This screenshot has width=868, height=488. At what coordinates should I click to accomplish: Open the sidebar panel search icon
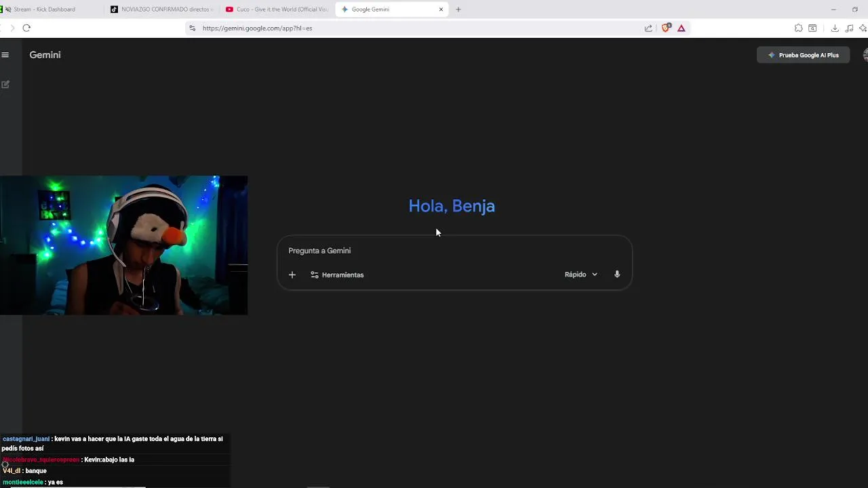pyautogui.click(x=812, y=28)
